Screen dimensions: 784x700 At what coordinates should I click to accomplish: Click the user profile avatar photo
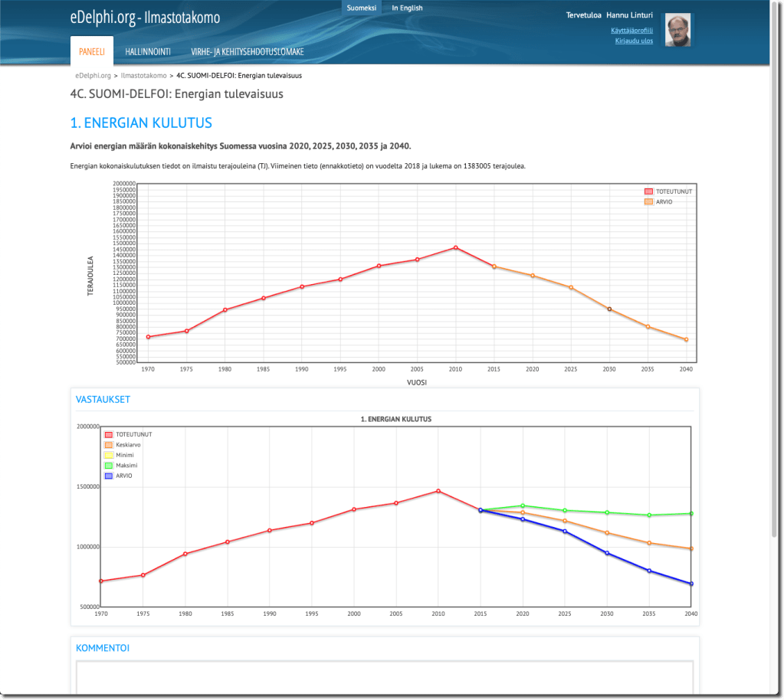coord(677,30)
